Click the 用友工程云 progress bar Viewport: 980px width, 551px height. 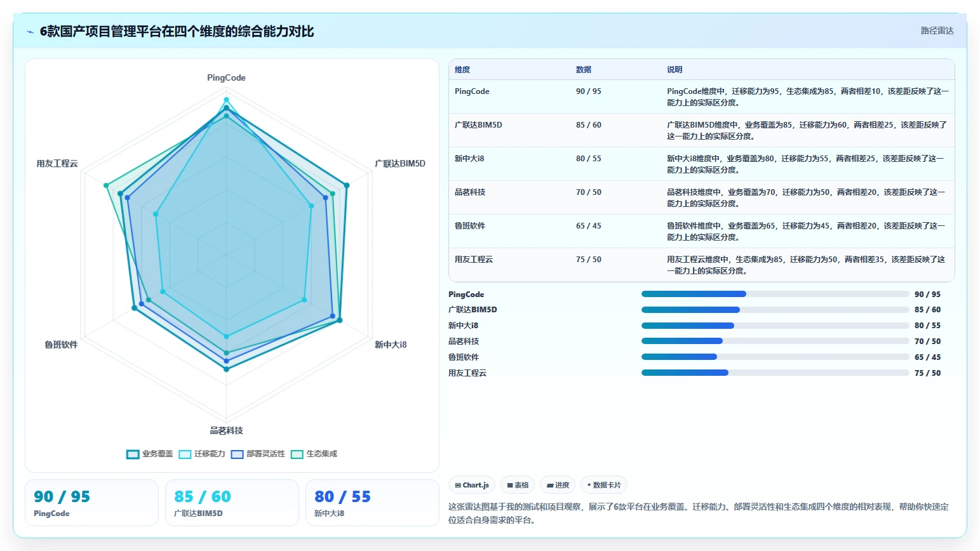click(775, 373)
